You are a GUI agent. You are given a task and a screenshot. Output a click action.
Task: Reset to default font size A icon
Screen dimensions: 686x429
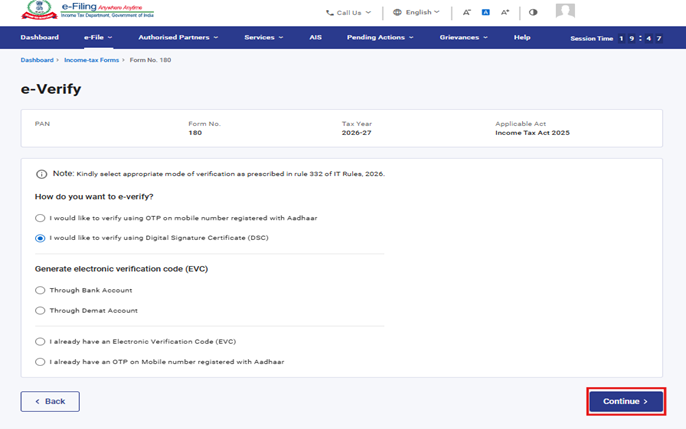[x=486, y=13]
